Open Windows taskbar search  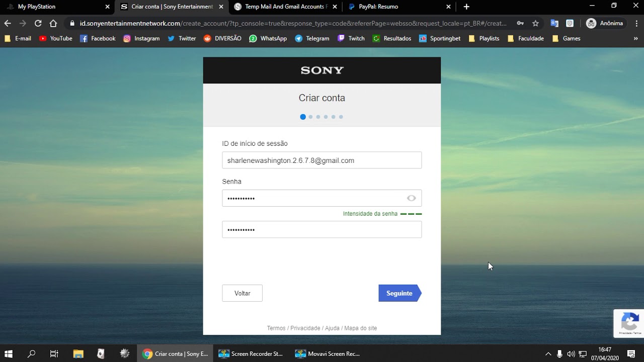[x=31, y=354]
